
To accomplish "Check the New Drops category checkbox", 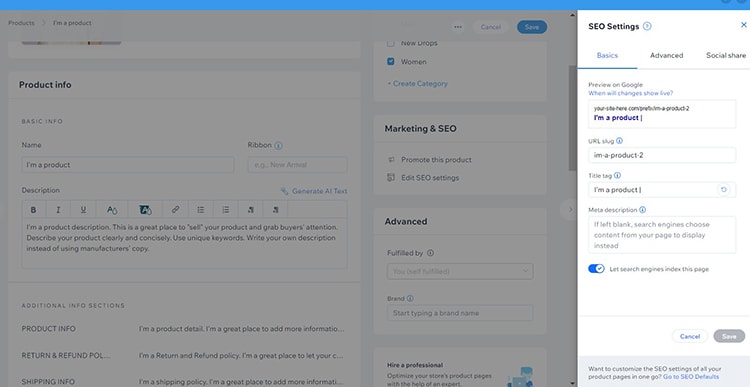I will click(391, 43).
